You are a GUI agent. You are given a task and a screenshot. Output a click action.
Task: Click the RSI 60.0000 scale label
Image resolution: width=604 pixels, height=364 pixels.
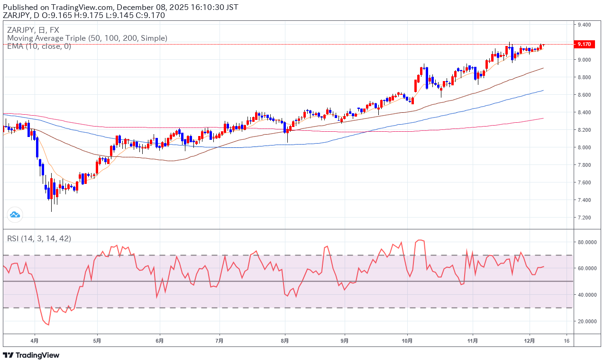(586, 268)
